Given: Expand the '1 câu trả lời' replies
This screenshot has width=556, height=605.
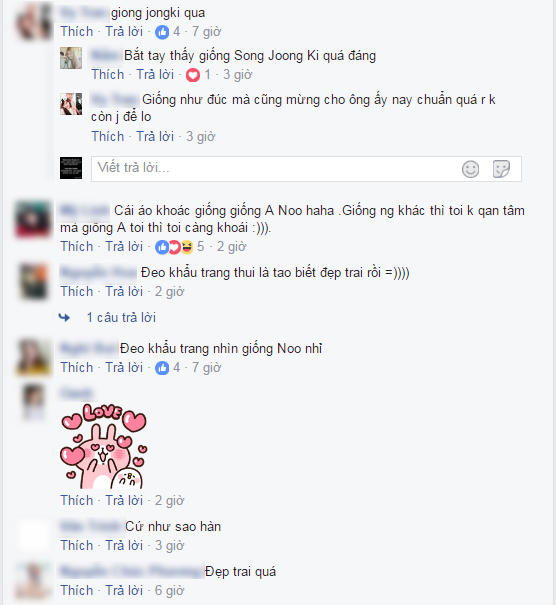Looking at the screenshot, I should click(121, 318).
